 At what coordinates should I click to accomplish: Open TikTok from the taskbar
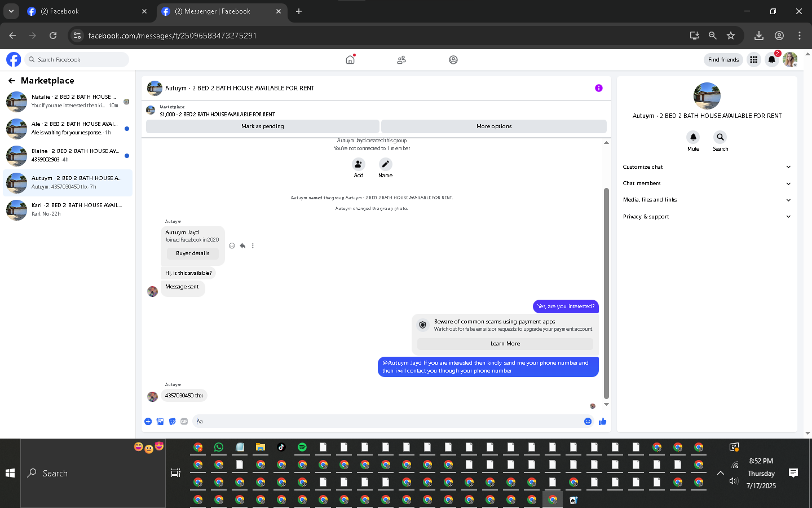281,447
